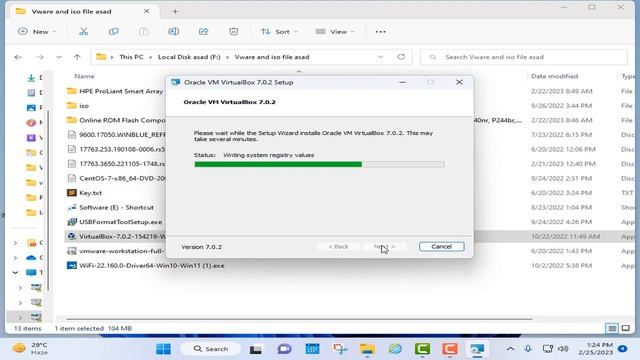
Task: Click the microphone tray icon
Action: pyautogui.click(x=528, y=349)
